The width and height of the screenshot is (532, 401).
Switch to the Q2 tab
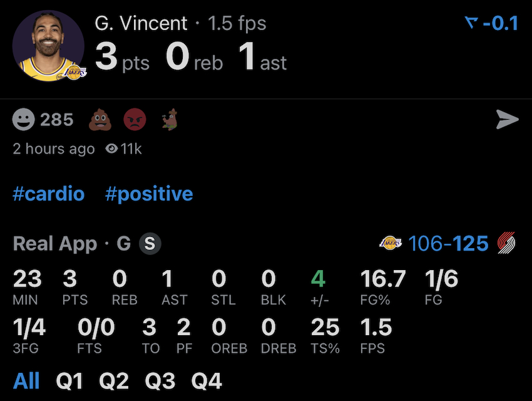click(114, 380)
